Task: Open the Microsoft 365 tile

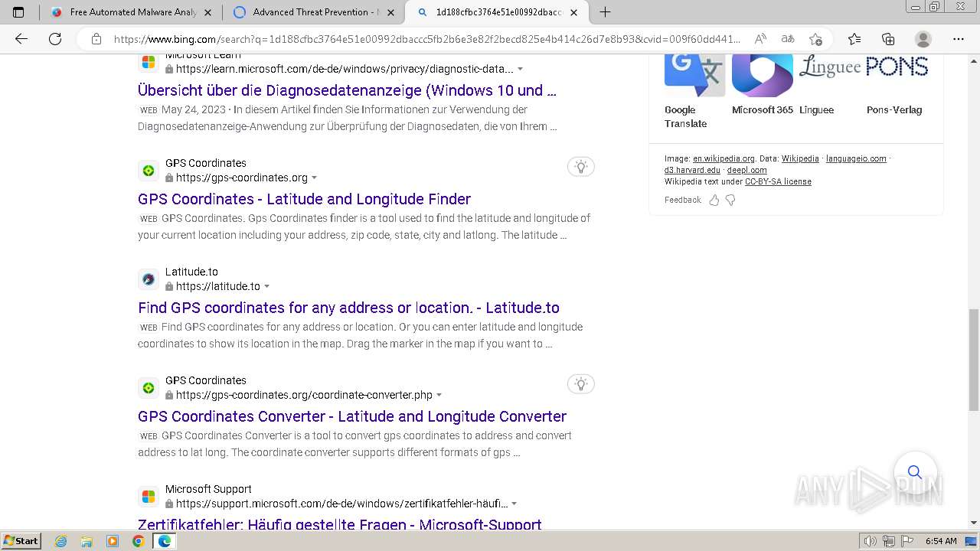Action: pyautogui.click(x=763, y=86)
